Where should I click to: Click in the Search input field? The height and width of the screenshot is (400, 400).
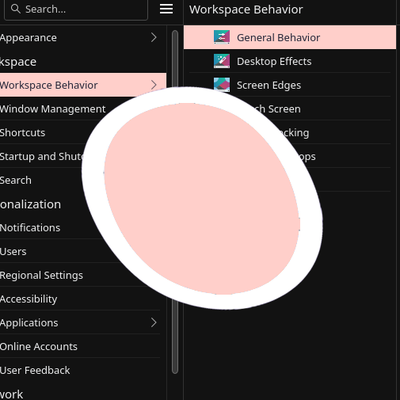(x=76, y=9)
